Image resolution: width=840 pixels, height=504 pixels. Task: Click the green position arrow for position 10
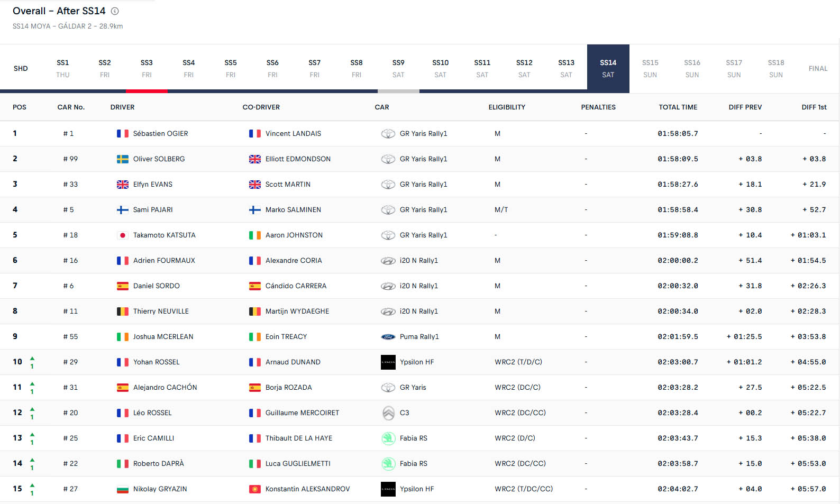click(x=32, y=359)
